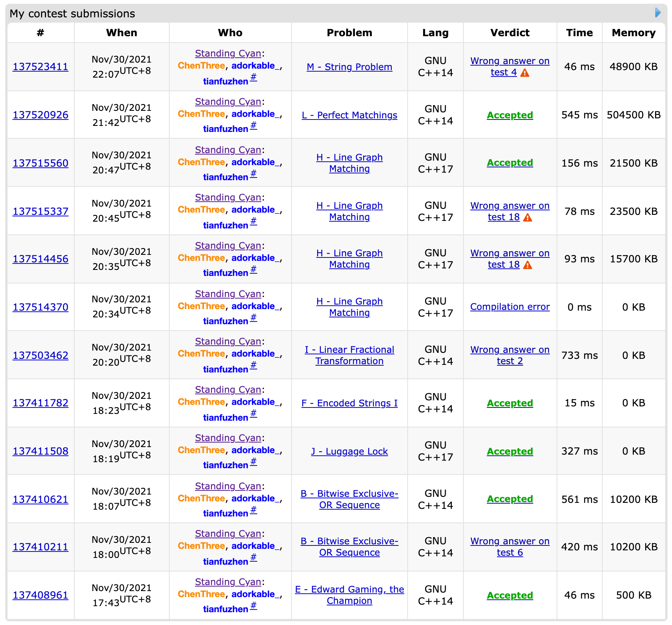
Task: Open submission 137523411
Action: pos(40,67)
